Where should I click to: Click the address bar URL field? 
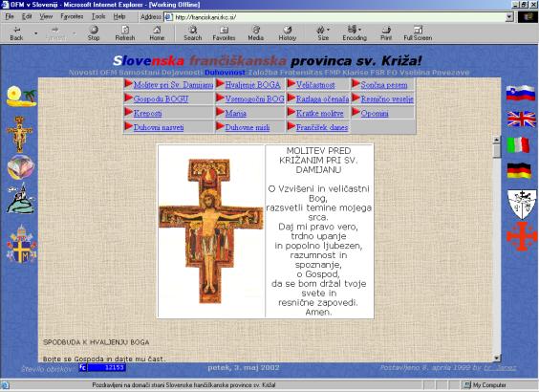(x=338, y=17)
